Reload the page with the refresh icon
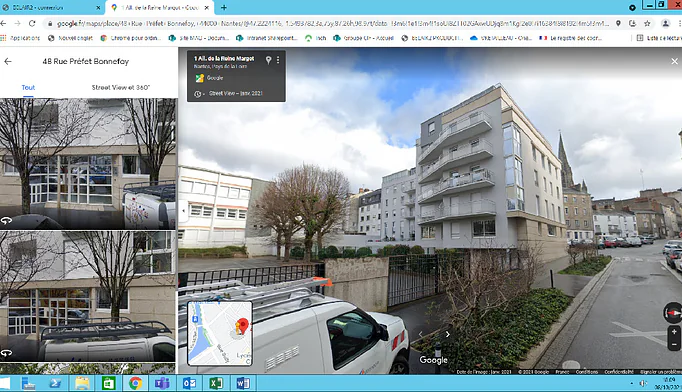682x392 pixels. 32,23
